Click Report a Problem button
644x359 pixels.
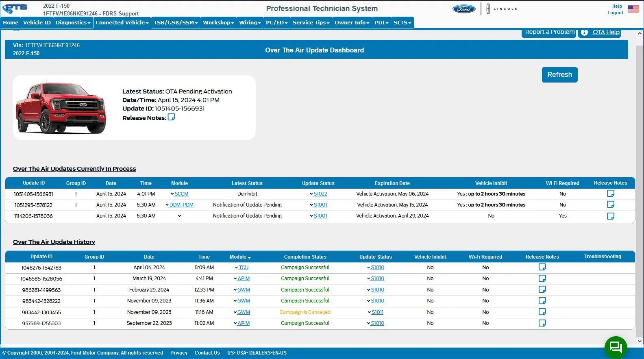(549, 33)
